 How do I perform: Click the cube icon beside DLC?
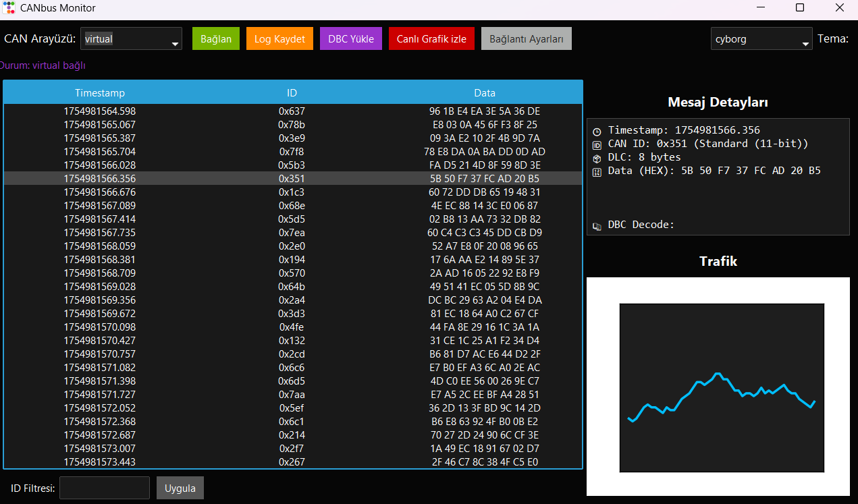596,157
